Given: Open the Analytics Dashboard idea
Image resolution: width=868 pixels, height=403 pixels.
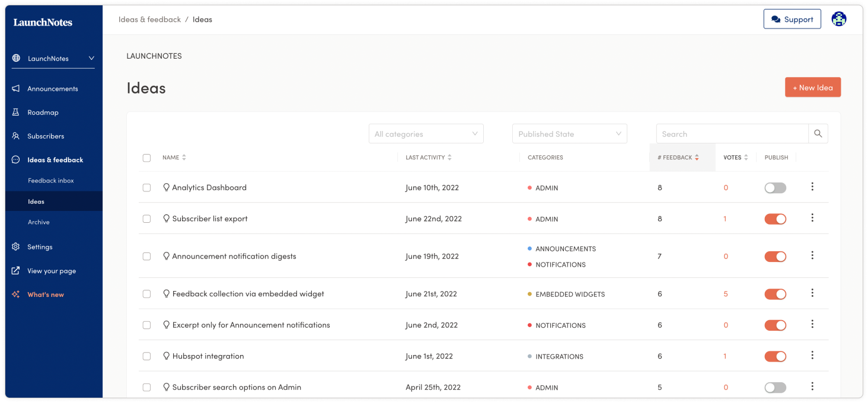Looking at the screenshot, I should tap(209, 187).
